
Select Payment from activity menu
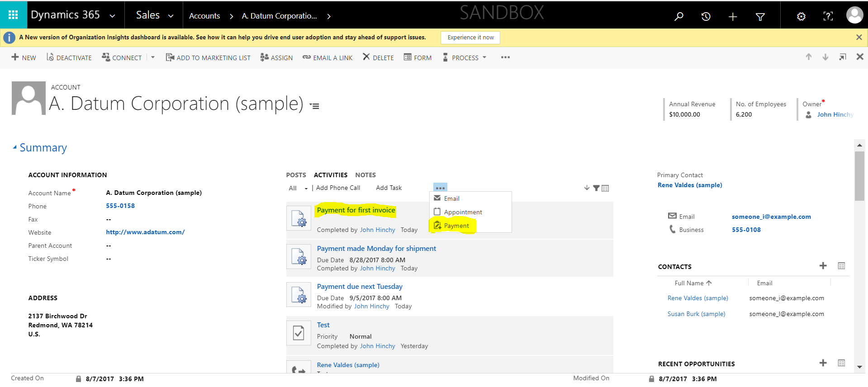[x=470, y=226]
